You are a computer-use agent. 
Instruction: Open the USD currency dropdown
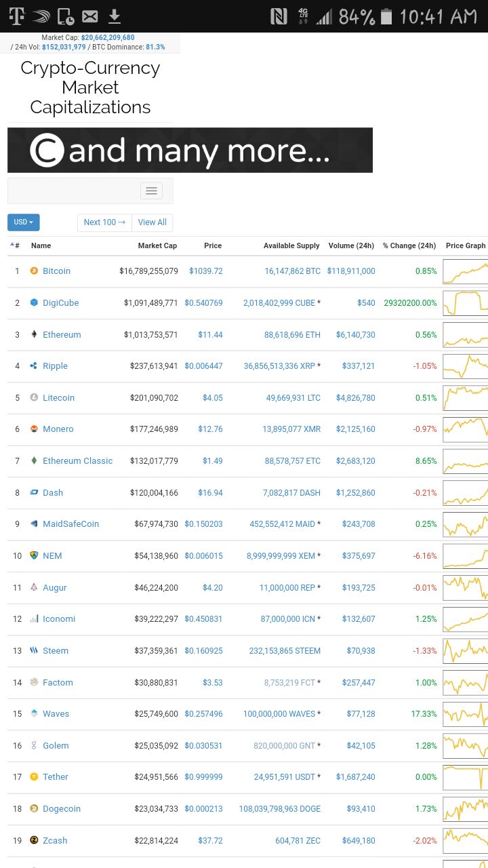pos(24,222)
